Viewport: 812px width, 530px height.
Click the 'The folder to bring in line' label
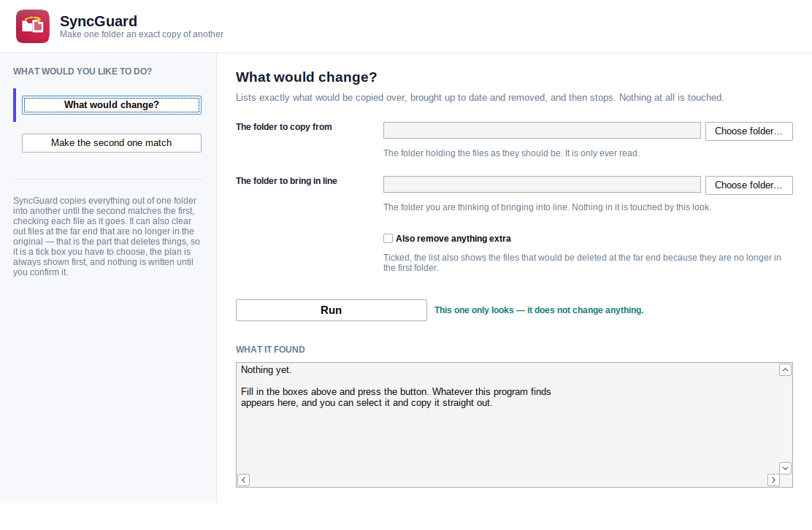click(286, 180)
